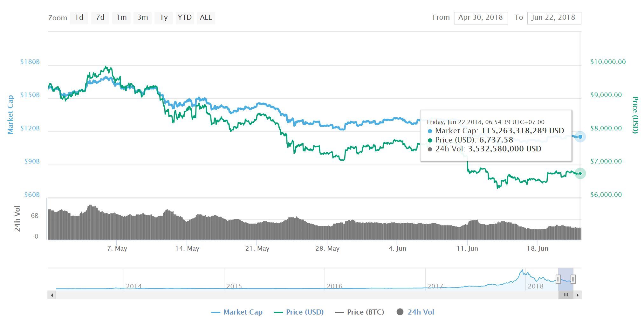Click the scrollbar right arrow
644x319 pixels.
click(x=578, y=295)
